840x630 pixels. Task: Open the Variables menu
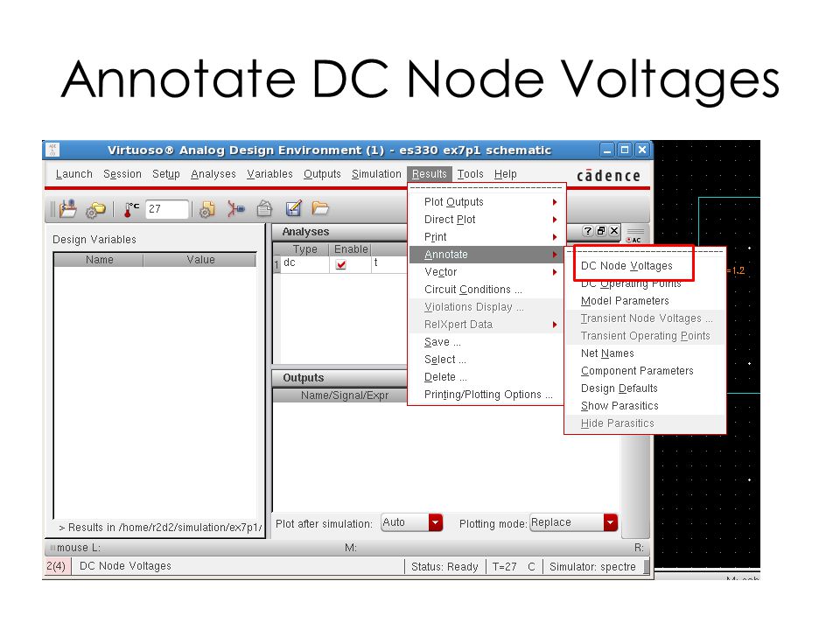pyautogui.click(x=269, y=174)
